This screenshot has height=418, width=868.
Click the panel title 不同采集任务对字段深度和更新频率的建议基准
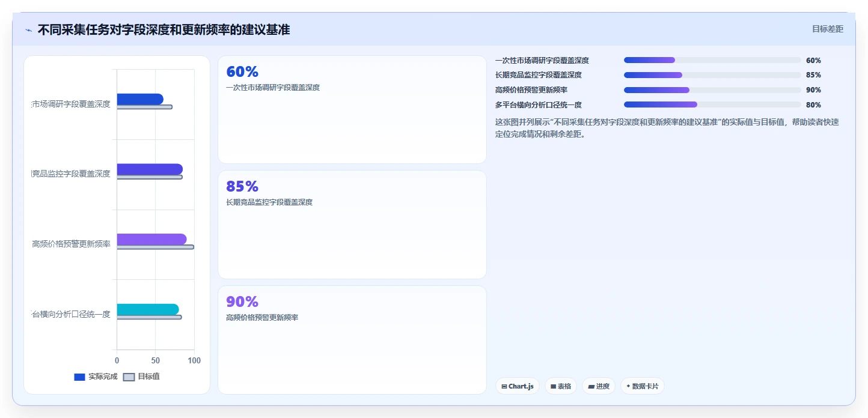click(x=164, y=29)
